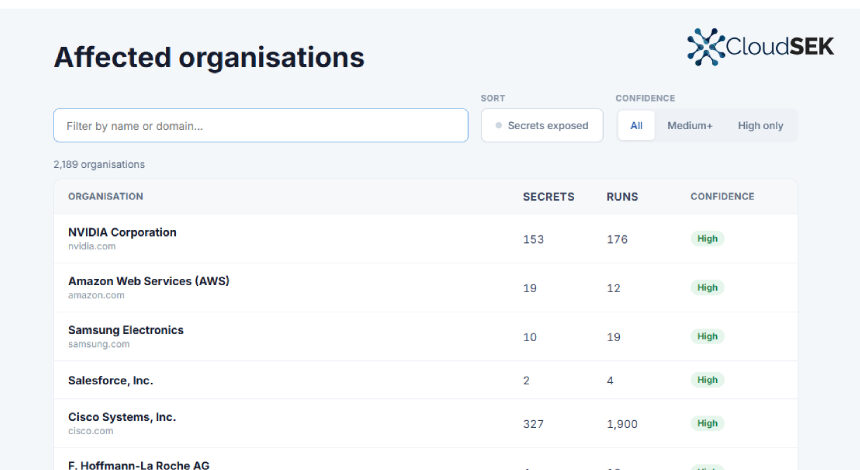
Task: Click the High badge in Cisco row
Action: [707, 423]
